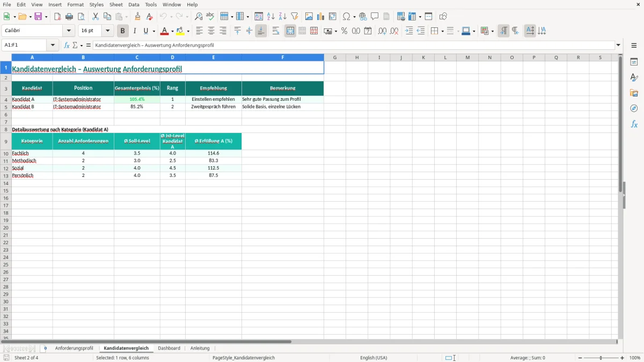Open Print Preview
Viewport: 644px width, 362px height.
pyautogui.click(x=81, y=17)
